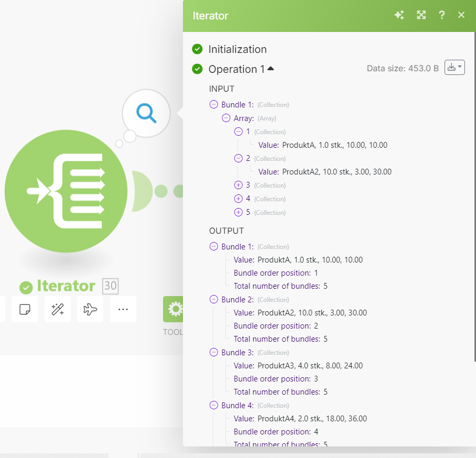Expand the Iterator panel to full screen
Image resolution: width=476 pixels, height=458 pixels.
tap(421, 15)
